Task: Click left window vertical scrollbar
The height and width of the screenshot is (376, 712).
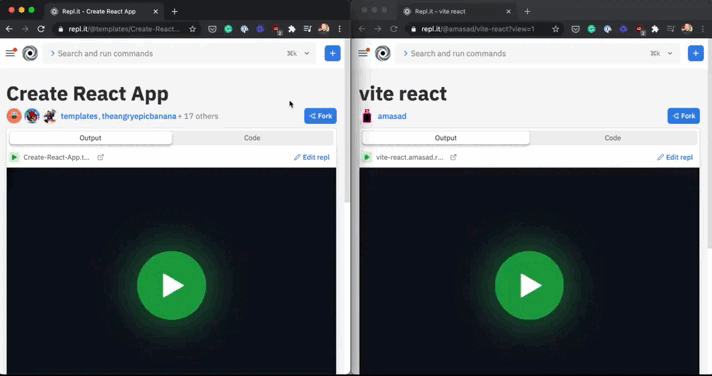Action: (x=347, y=120)
